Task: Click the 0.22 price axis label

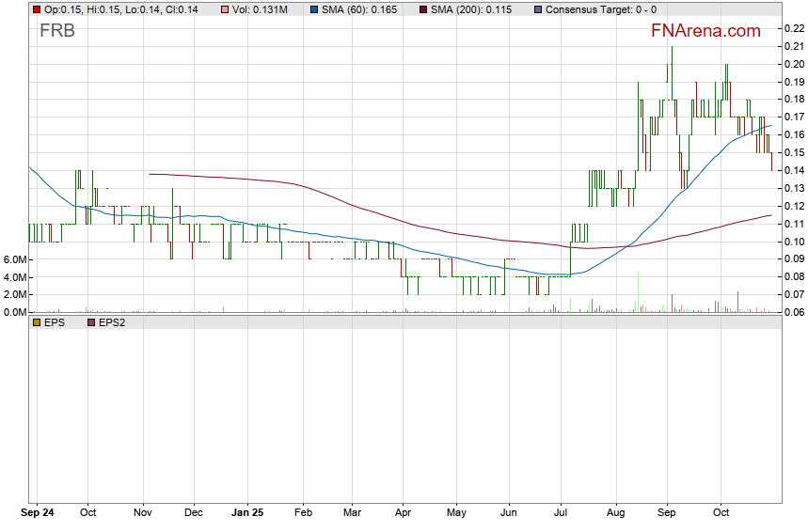Action: point(794,29)
